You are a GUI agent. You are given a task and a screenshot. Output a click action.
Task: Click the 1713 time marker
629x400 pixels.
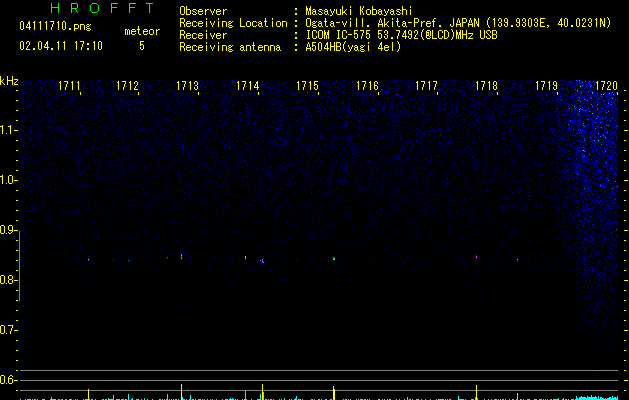pos(187,86)
